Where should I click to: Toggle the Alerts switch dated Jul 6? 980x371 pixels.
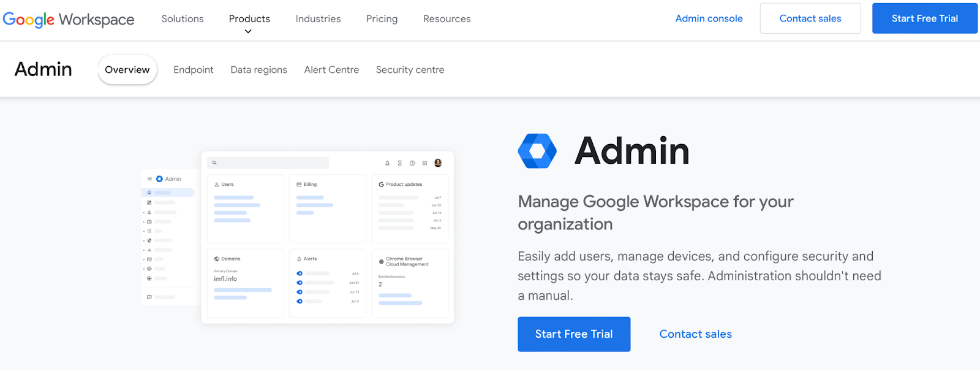pyautogui.click(x=300, y=273)
